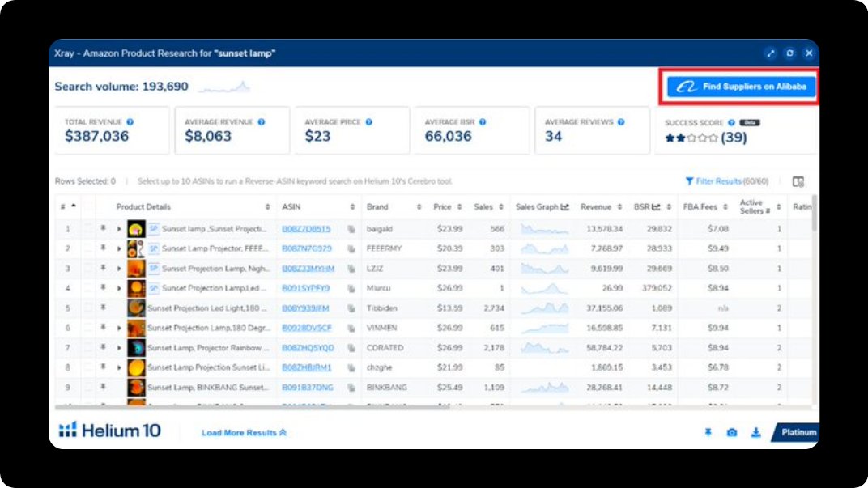Sort by Revenue column arrows
868x488 pixels.
click(x=619, y=207)
